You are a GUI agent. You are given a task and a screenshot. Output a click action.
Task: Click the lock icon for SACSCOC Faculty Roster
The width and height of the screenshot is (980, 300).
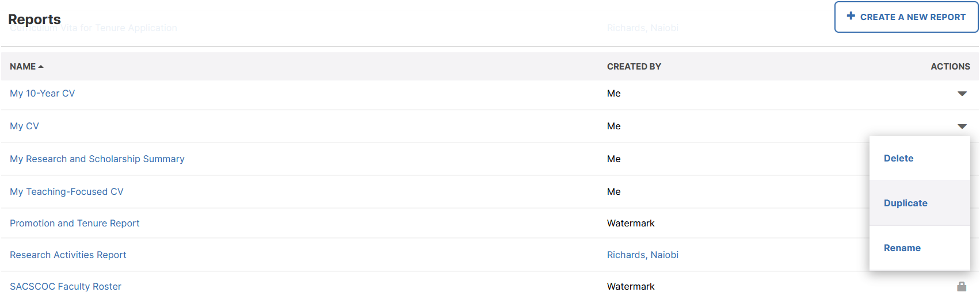pos(962,286)
